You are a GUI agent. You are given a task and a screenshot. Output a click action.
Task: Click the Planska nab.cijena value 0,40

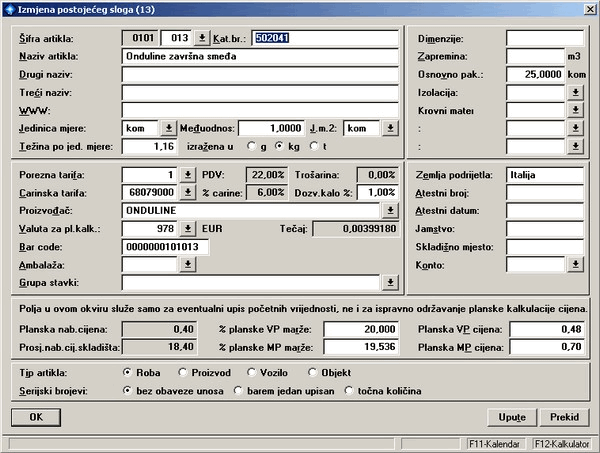point(160,329)
